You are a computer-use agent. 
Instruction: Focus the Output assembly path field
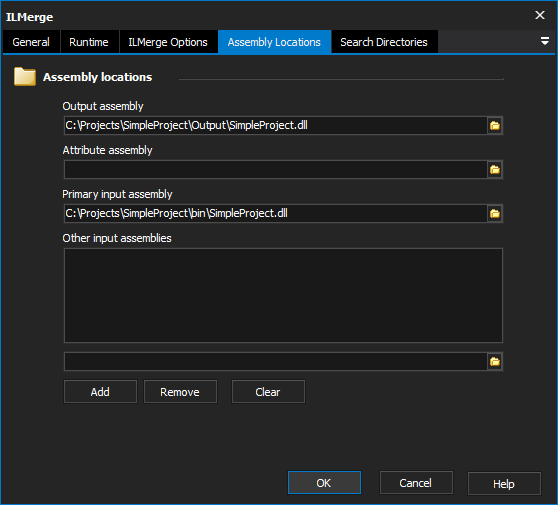[275, 126]
